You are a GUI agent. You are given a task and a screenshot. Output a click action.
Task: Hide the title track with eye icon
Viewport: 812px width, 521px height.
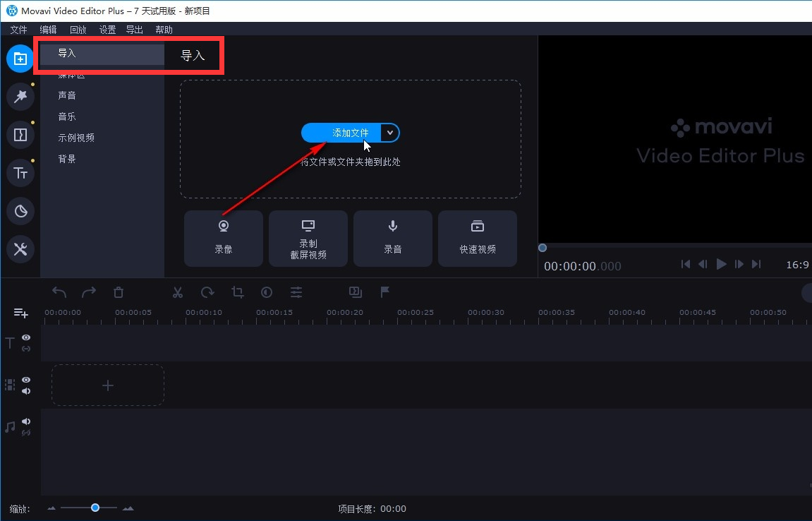point(26,337)
